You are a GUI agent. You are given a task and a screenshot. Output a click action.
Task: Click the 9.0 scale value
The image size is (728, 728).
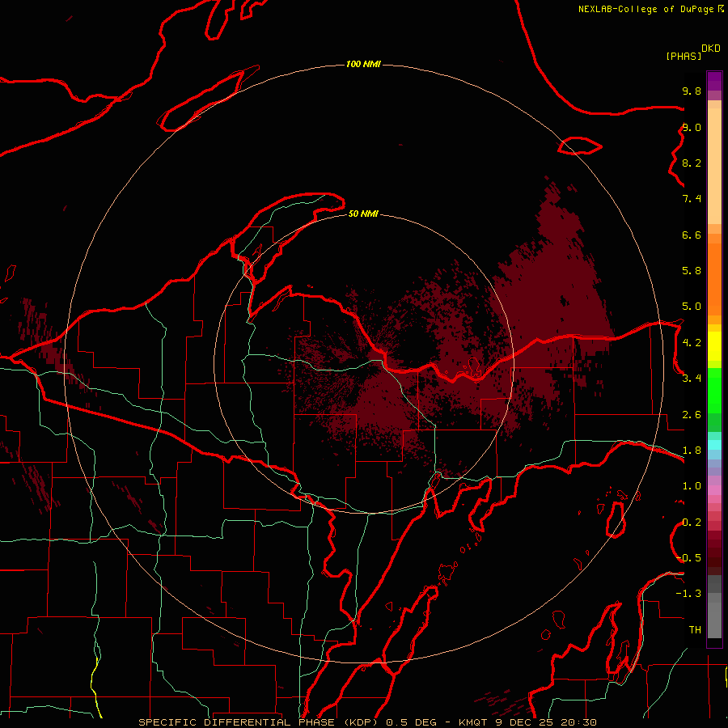tap(692, 127)
